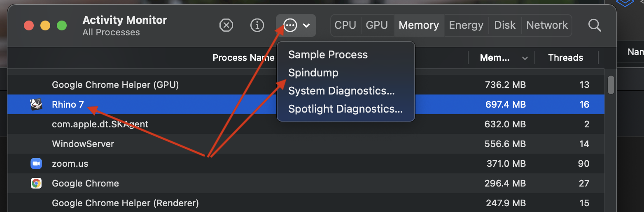
Task: Open the process info inspector icon
Action: pos(257,25)
